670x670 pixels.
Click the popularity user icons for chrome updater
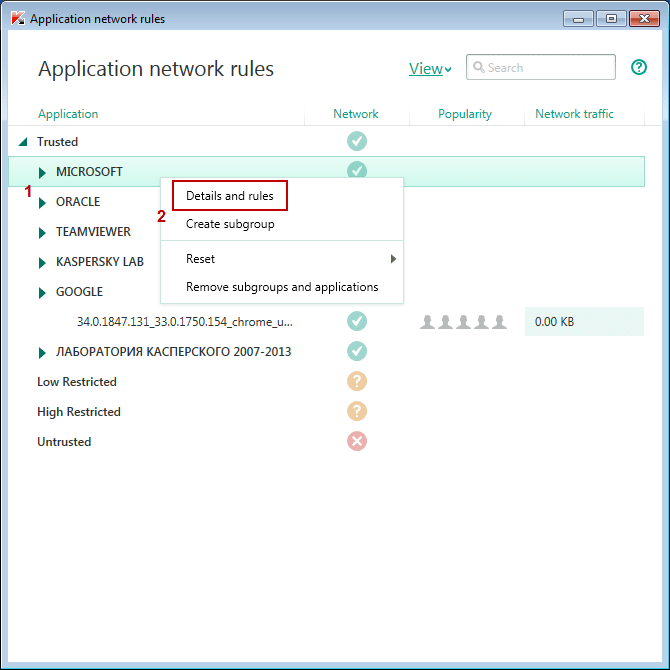[x=463, y=322]
